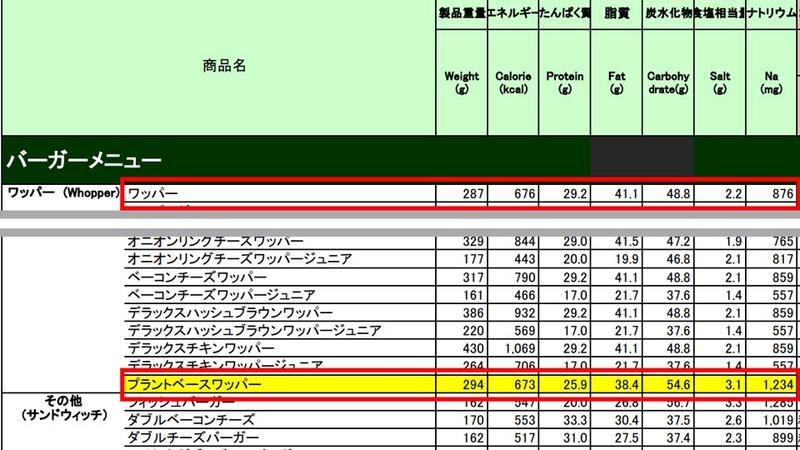Viewport: 800px width, 450px height.
Task: Click the Protein (g) column header
Action: (x=564, y=83)
